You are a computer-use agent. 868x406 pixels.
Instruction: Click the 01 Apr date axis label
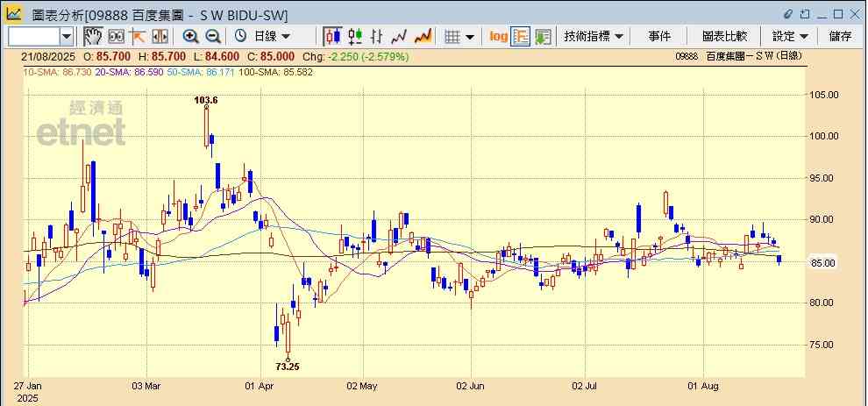tap(259, 386)
